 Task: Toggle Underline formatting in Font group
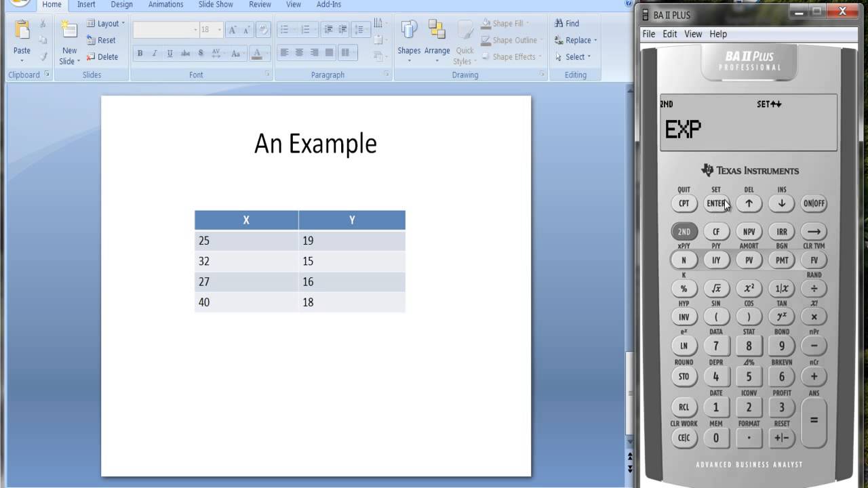[x=170, y=53]
